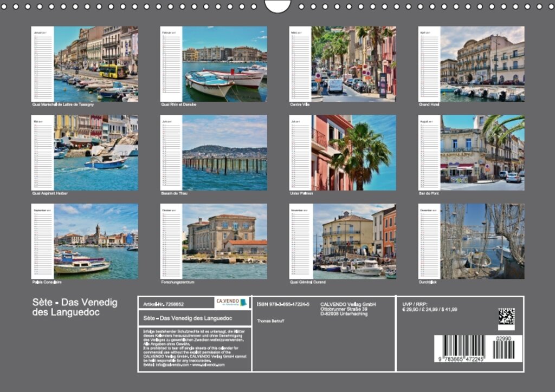Open the Quai Maréchal de Lattre de Tassigny photo
Viewport: 555px width, 392px height.
pyautogui.click(x=96, y=64)
